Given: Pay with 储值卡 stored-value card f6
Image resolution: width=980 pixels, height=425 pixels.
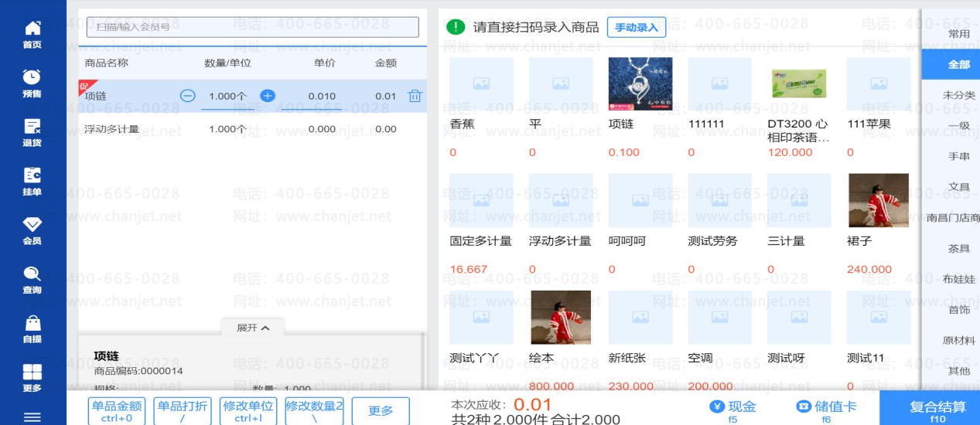Looking at the screenshot, I should 826,410.
